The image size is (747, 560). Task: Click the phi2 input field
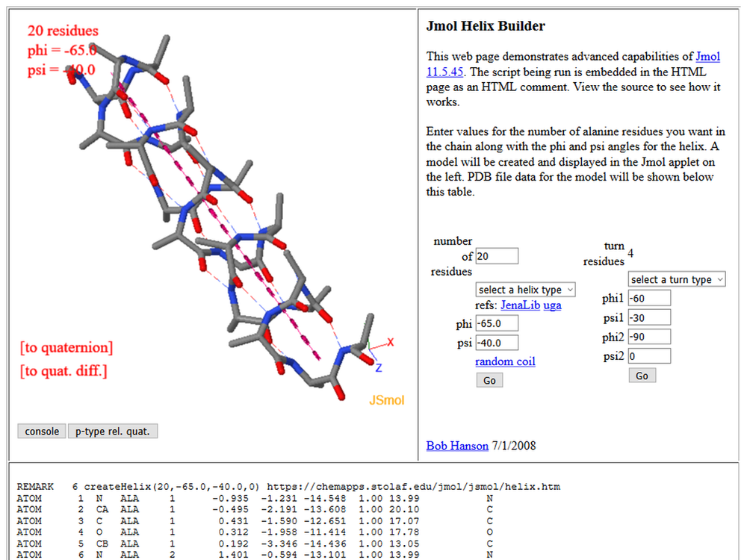tap(649, 337)
